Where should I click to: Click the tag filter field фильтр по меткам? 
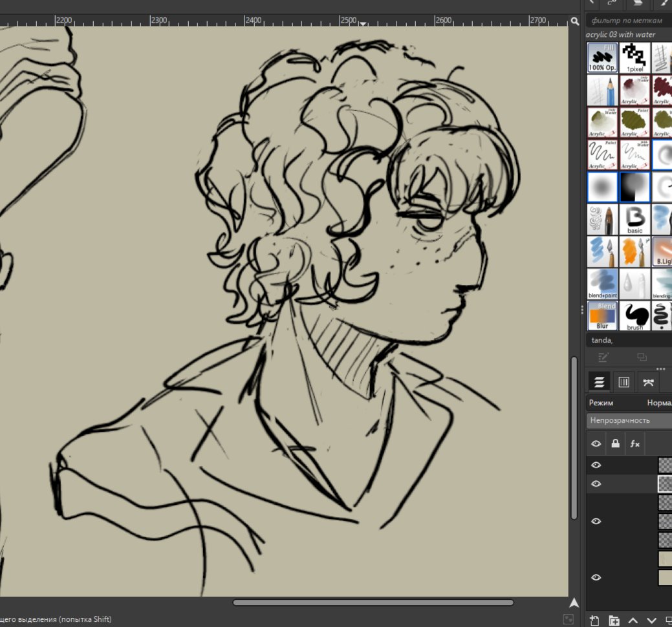[629, 20]
